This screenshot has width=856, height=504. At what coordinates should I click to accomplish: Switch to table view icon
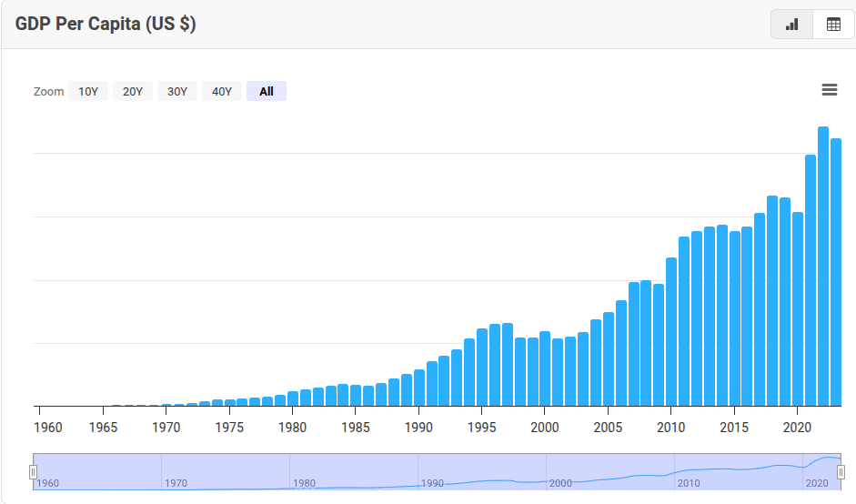pyautogui.click(x=833, y=25)
